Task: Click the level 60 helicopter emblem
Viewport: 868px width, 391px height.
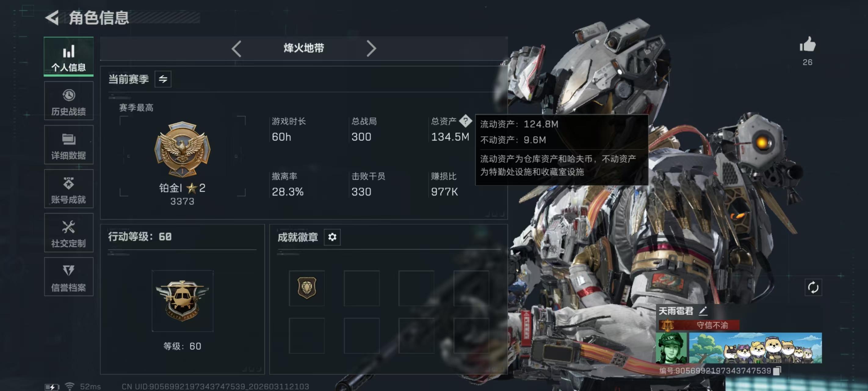Action: [x=182, y=301]
